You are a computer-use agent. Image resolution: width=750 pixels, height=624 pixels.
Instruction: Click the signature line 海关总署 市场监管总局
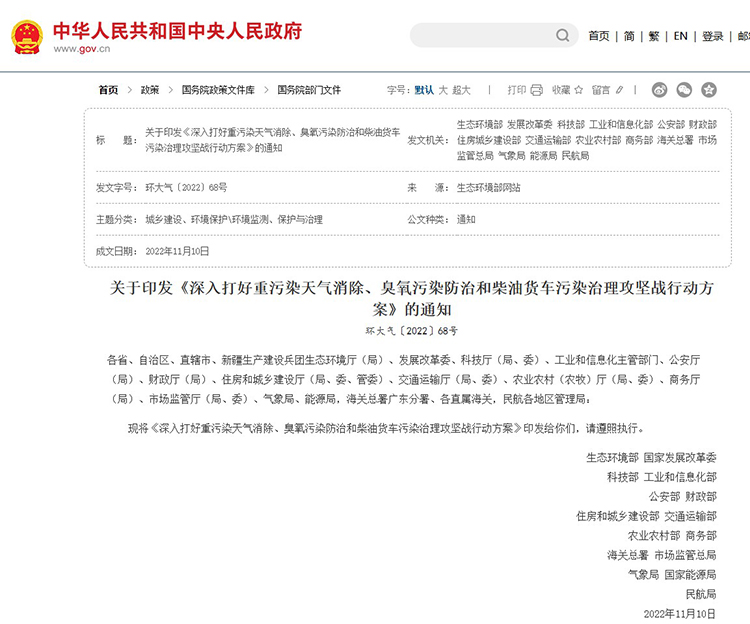662,555
